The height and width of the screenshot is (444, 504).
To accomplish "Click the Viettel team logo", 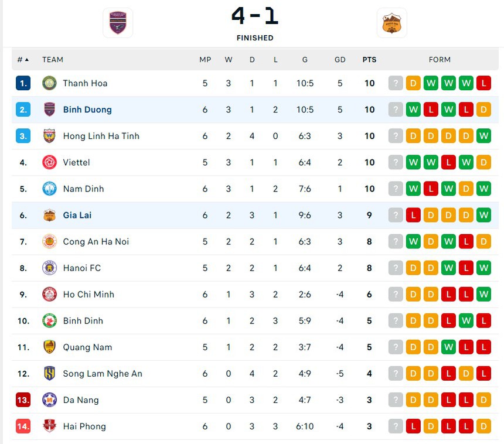I will coord(49,162).
